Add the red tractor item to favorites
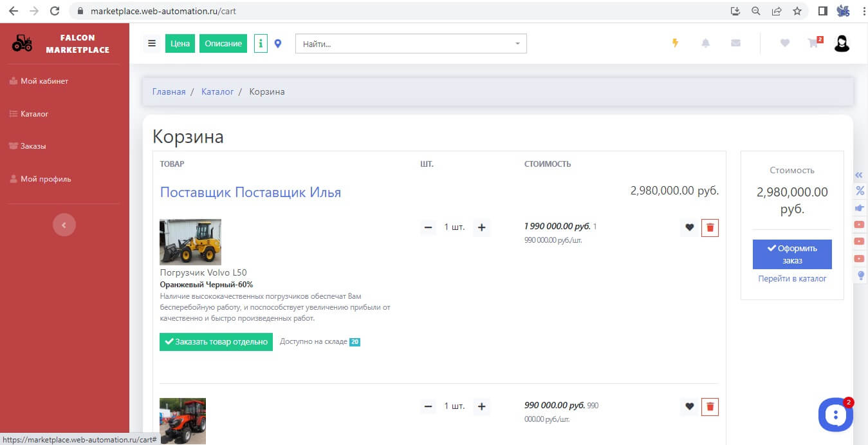 tap(689, 406)
